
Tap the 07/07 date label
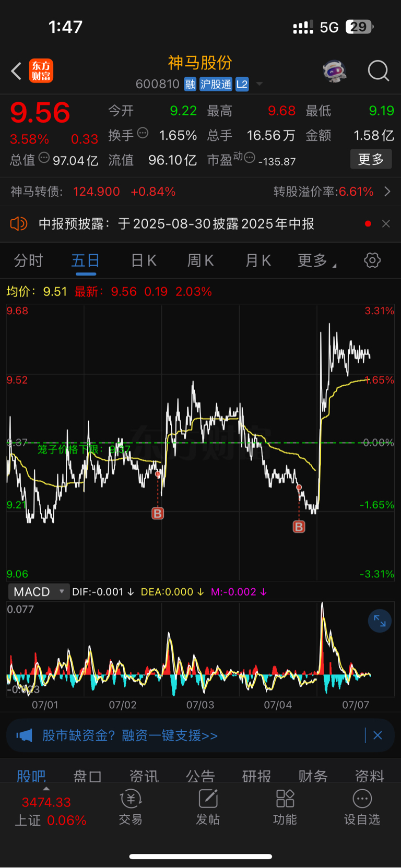pos(356,705)
